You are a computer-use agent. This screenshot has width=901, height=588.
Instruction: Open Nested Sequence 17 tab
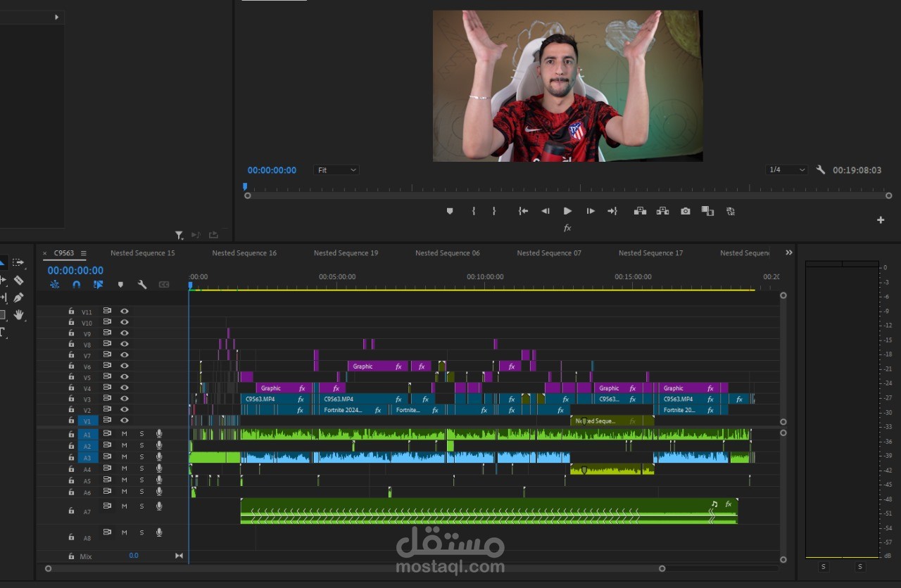(650, 253)
